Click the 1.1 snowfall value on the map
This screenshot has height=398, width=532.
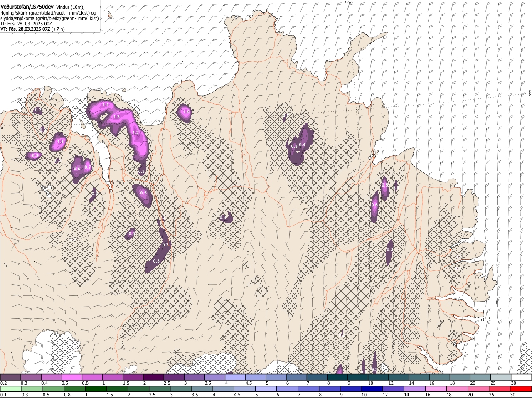tap(106, 105)
